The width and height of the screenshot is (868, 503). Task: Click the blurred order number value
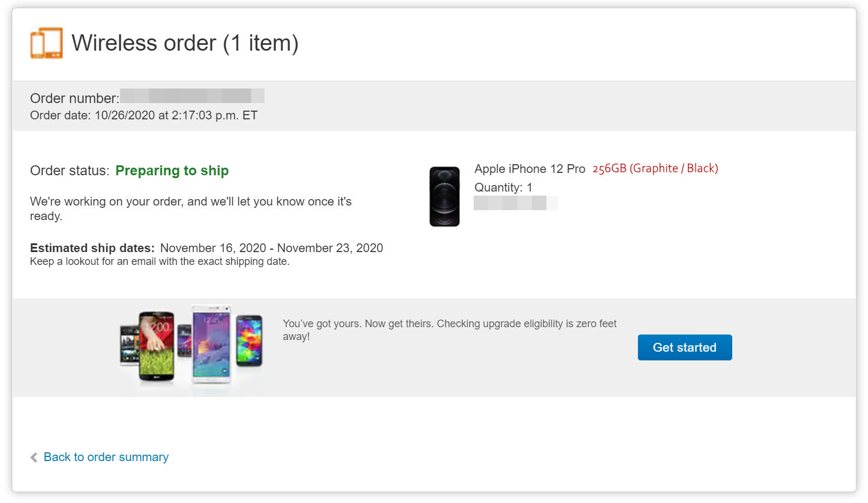point(192,96)
